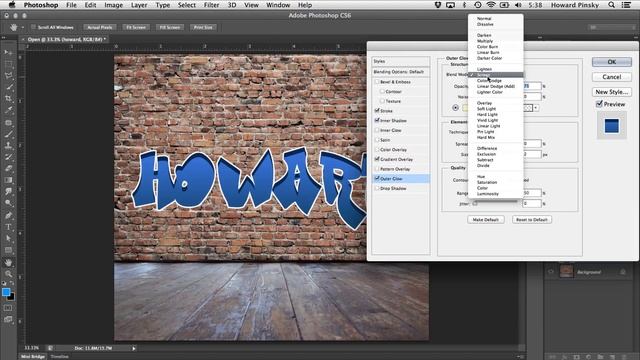Viewport: 640px width, 360px height.
Task: Click the Opacity value field
Action: point(533,86)
